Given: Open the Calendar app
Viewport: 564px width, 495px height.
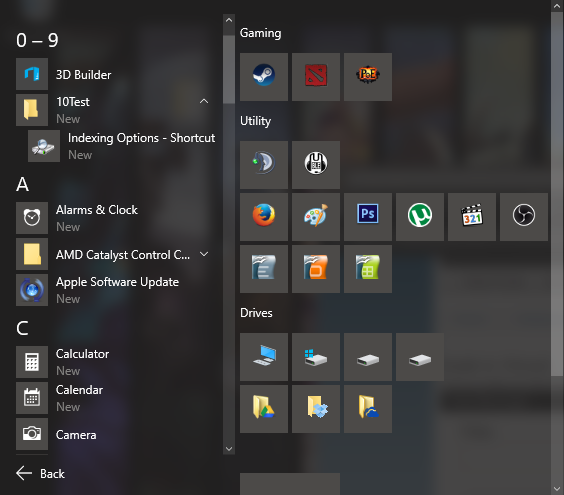Looking at the screenshot, I should point(115,398).
